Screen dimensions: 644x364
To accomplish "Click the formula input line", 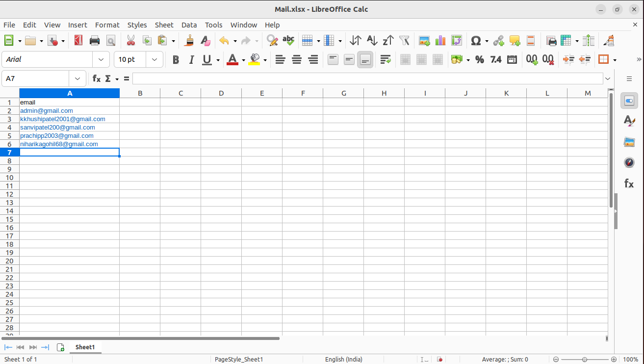I will [367, 78].
